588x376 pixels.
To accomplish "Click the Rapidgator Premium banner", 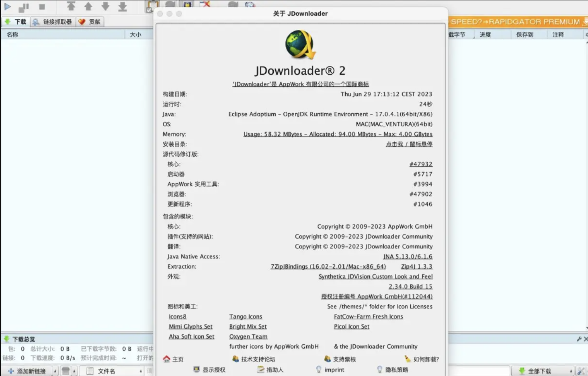I will 518,22.
